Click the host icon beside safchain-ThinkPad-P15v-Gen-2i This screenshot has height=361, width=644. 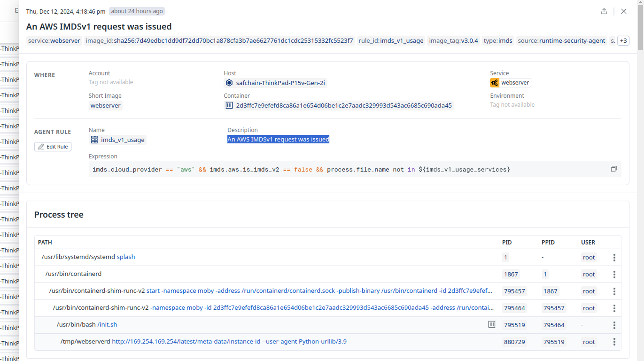(x=229, y=83)
